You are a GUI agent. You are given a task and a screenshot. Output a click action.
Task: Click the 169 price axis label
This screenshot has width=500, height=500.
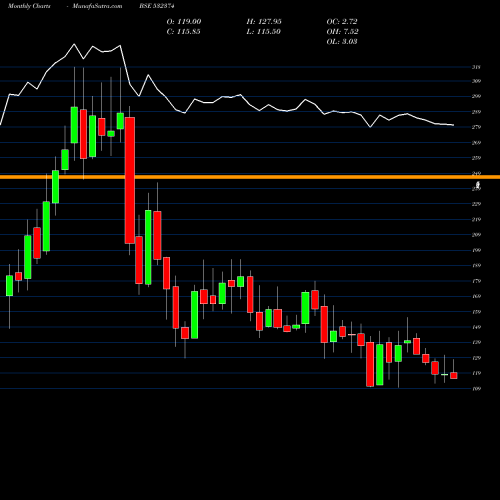(x=476, y=296)
